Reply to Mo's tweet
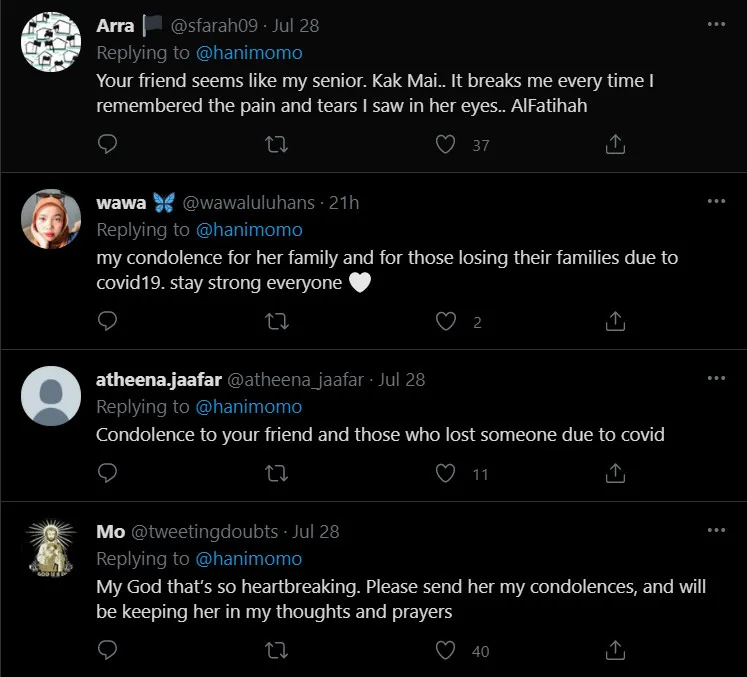 coord(107,650)
